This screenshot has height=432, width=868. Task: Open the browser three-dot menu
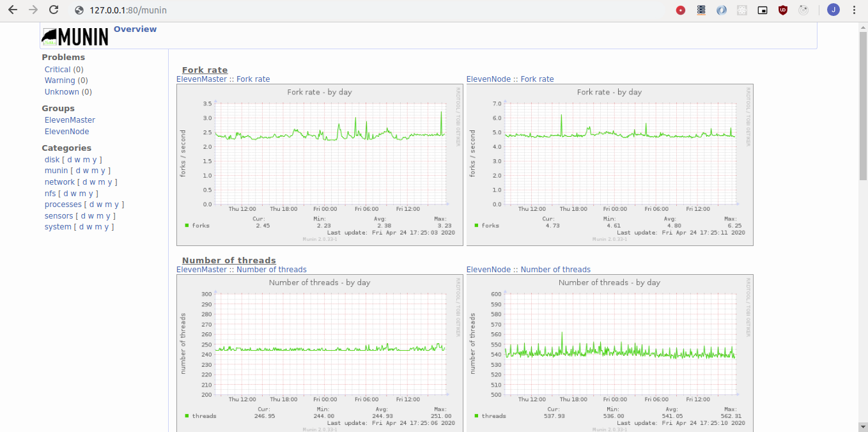coord(855,10)
